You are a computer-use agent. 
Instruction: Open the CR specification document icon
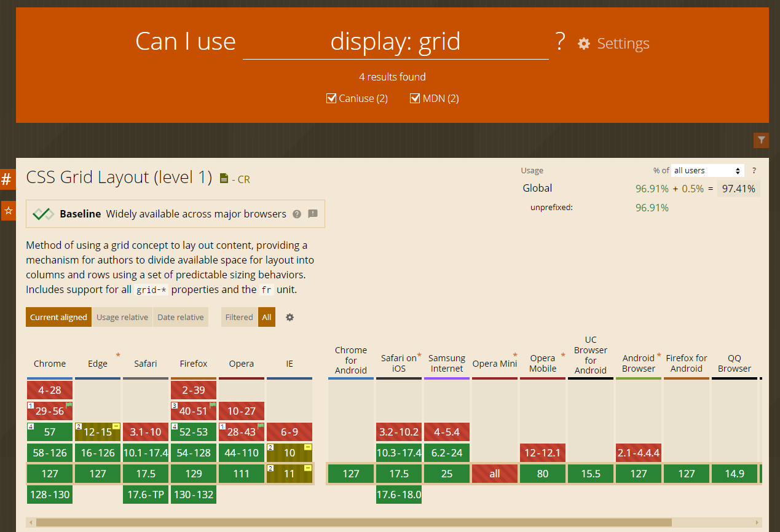coord(224,179)
